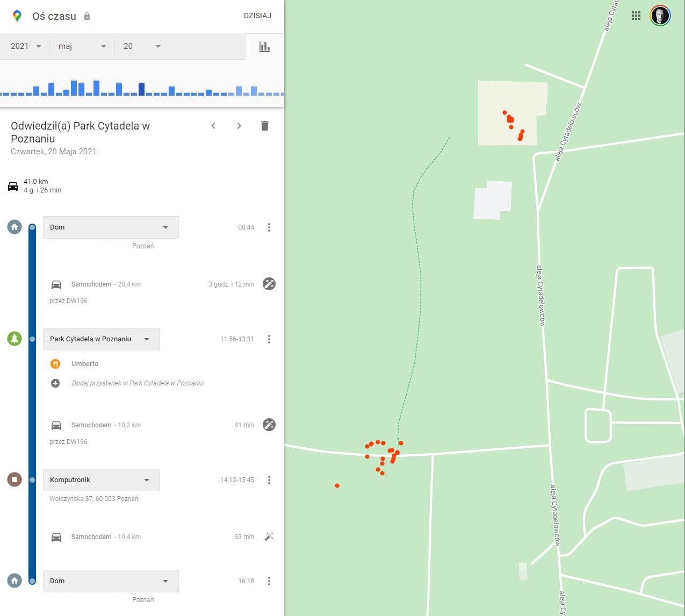
Task: Click address Wołczyńska 37, 60-003 Poznań
Action: 94,499
